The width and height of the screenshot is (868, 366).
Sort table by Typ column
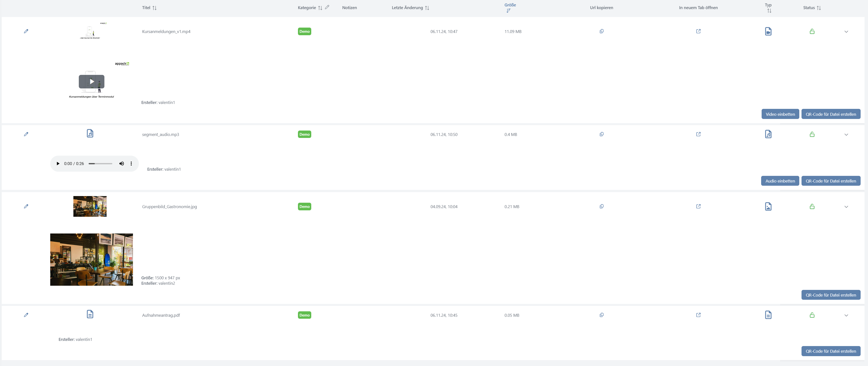tap(769, 11)
